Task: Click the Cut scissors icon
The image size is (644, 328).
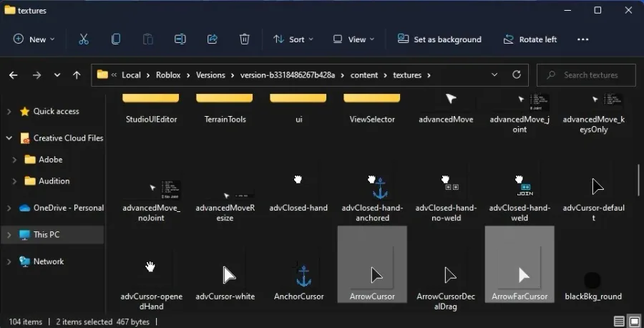Action: [84, 39]
